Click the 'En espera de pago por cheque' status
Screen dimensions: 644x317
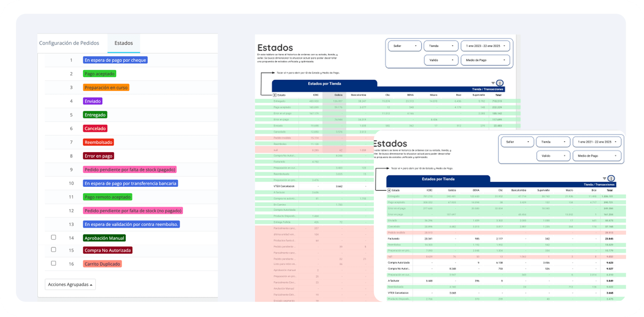click(115, 60)
